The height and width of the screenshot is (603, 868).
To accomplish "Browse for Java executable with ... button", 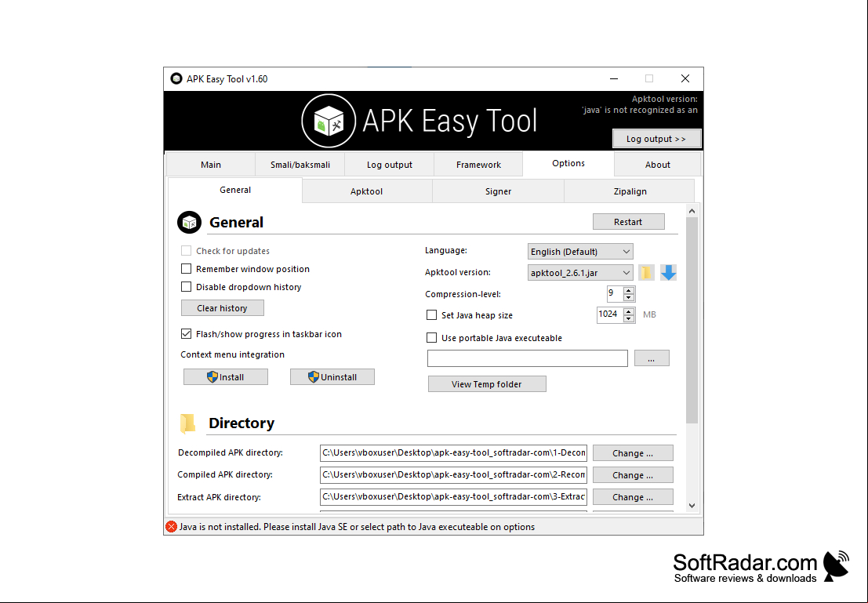I will tap(652, 358).
